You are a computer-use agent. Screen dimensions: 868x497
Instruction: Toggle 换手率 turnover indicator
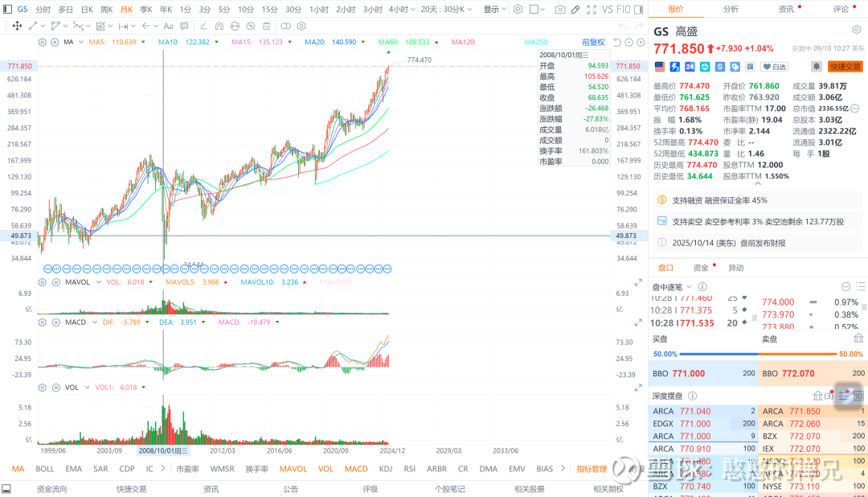tap(257, 469)
